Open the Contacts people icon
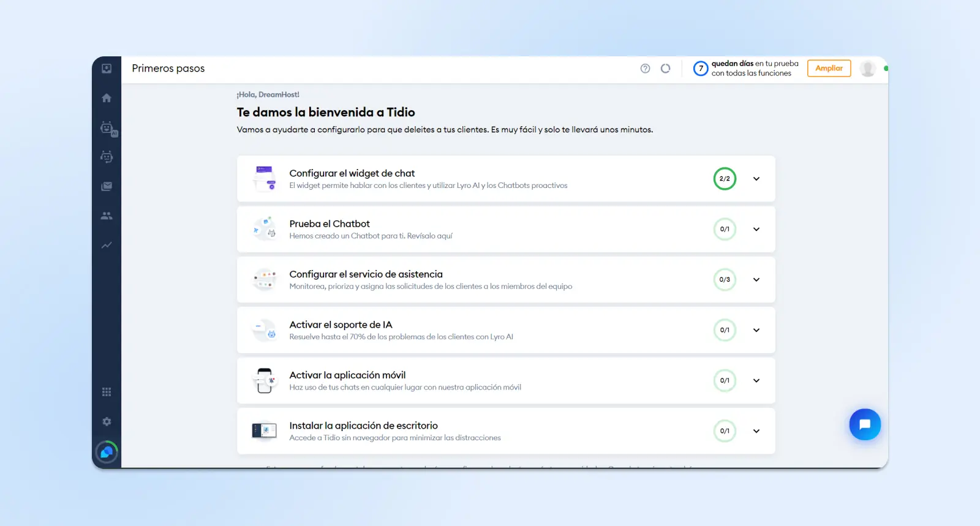 (x=107, y=216)
